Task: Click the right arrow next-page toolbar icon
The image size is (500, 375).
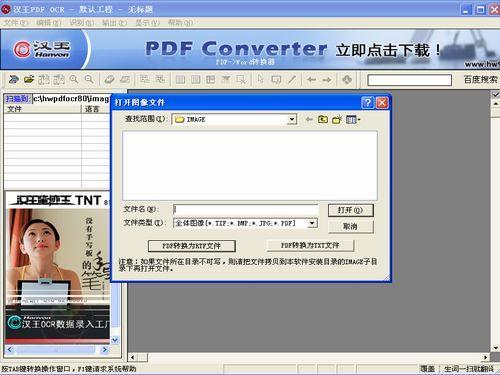Action: pyautogui.click(x=327, y=80)
